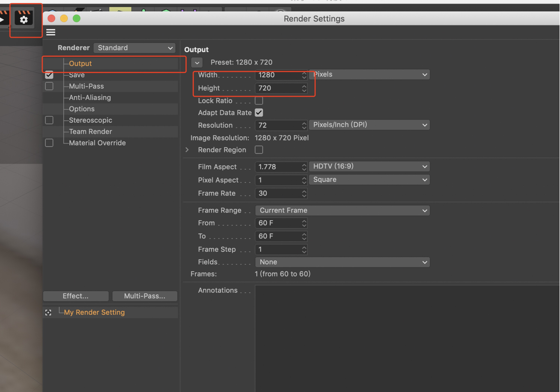Click the Effect... button
Viewport: 560px width, 392px height.
tap(76, 296)
